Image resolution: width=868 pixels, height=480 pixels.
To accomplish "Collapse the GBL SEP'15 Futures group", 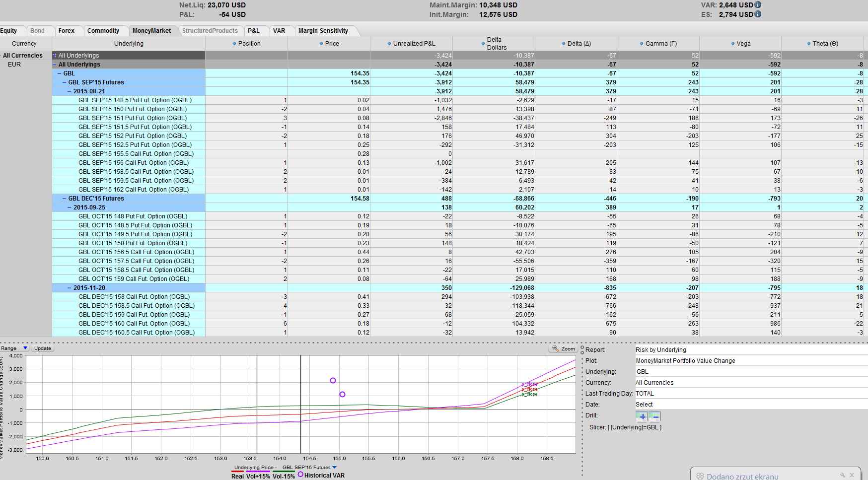I will point(65,82).
